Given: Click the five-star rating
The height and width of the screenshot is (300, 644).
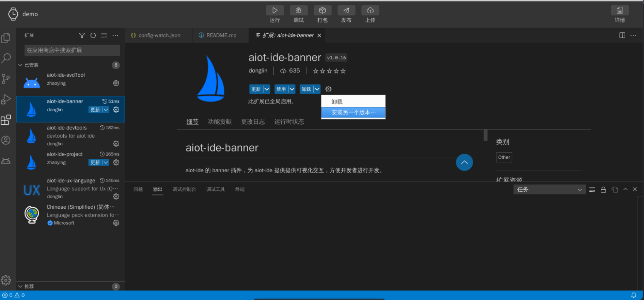Looking at the screenshot, I should (x=329, y=71).
